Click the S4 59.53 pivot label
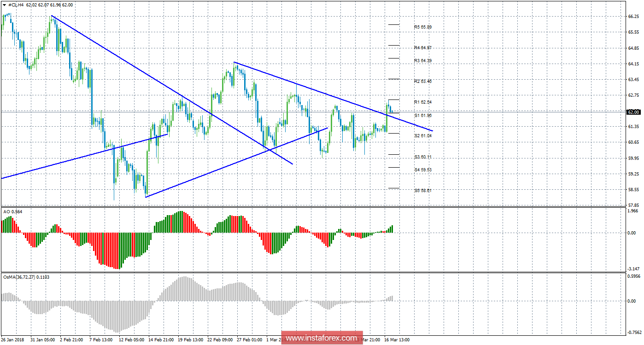 point(423,170)
